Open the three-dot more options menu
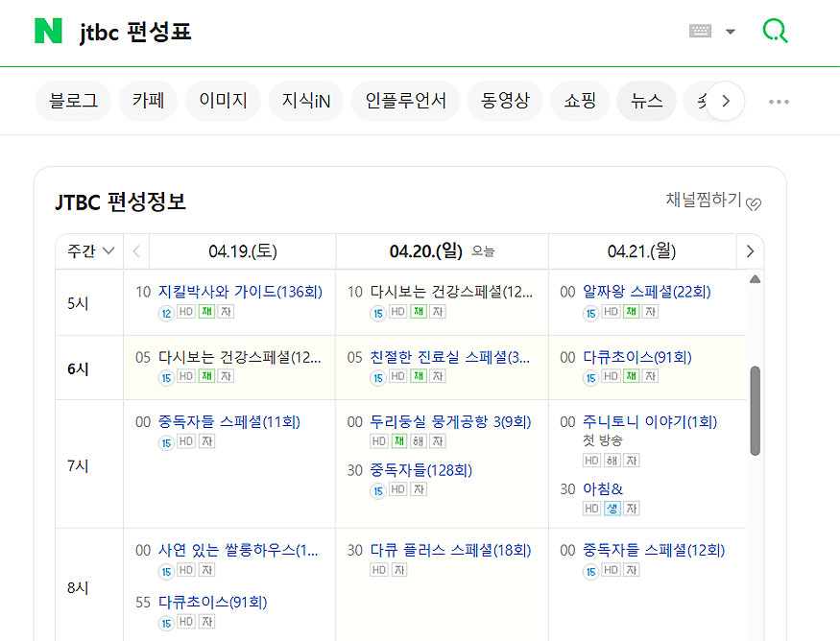 click(779, 101)
